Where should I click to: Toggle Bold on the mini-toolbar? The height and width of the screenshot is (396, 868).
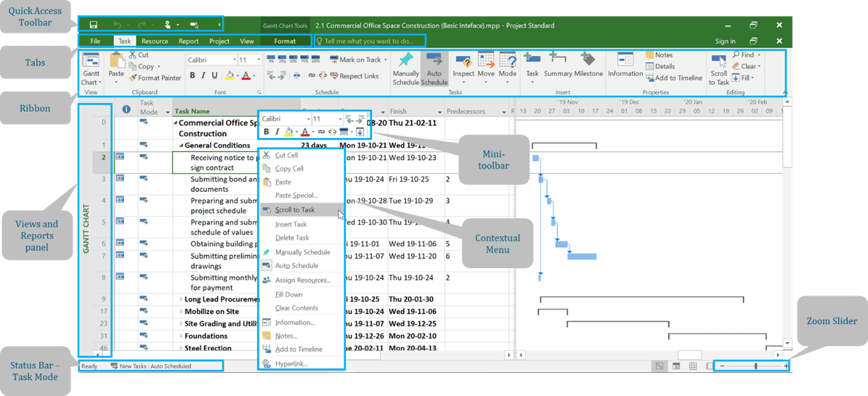coord(266,132)
